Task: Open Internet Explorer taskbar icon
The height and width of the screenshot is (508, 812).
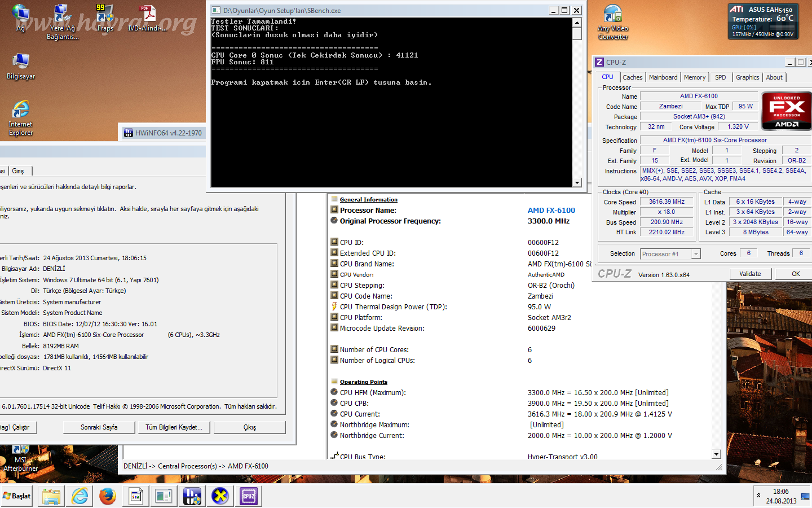Action: tap(80, 496)
